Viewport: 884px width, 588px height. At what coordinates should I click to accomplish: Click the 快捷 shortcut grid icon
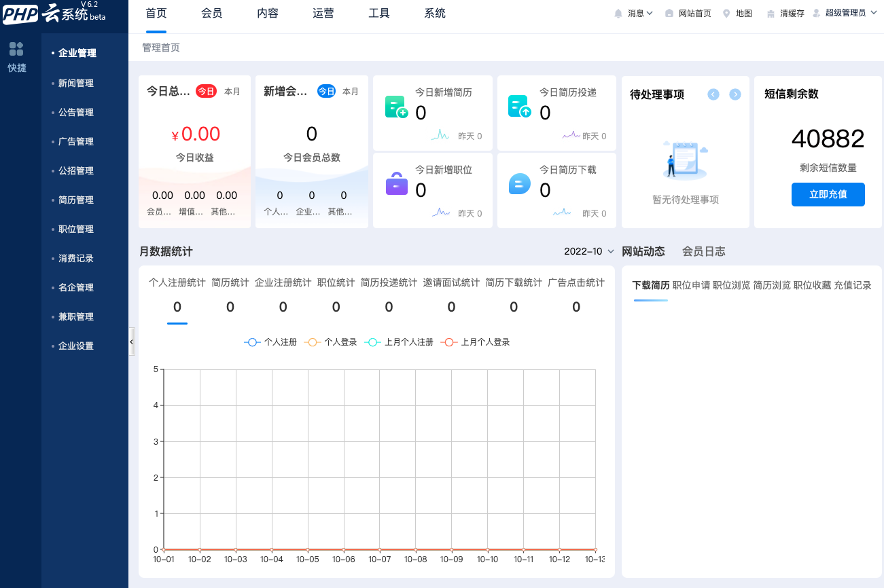coord(16,49)
